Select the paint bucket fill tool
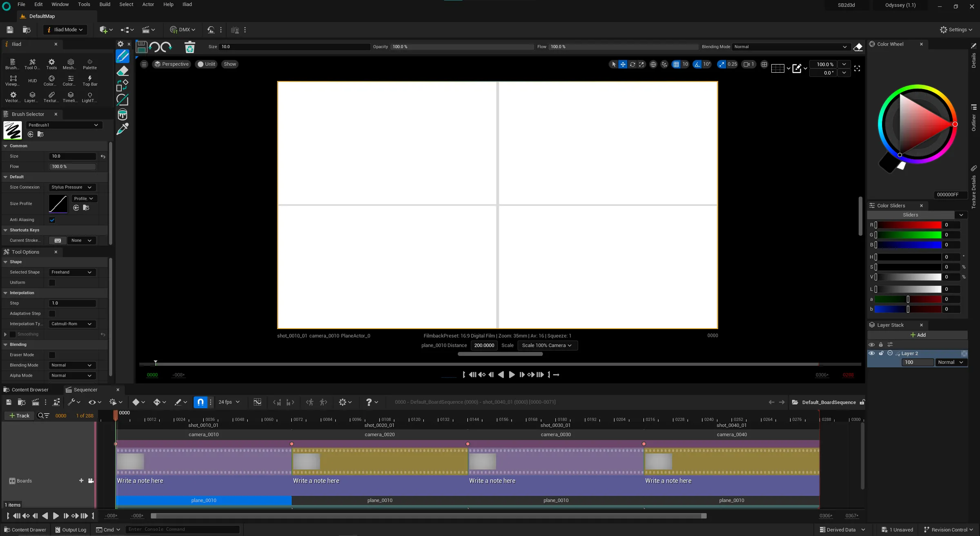Image resolution: width=980 pixels, height=536 pixels. (x=122, y=115)
